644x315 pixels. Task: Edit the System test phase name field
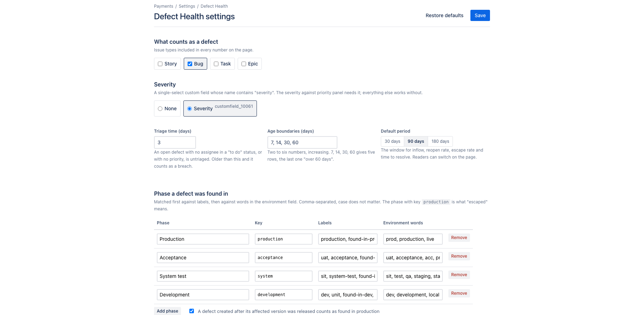point(203,276)
